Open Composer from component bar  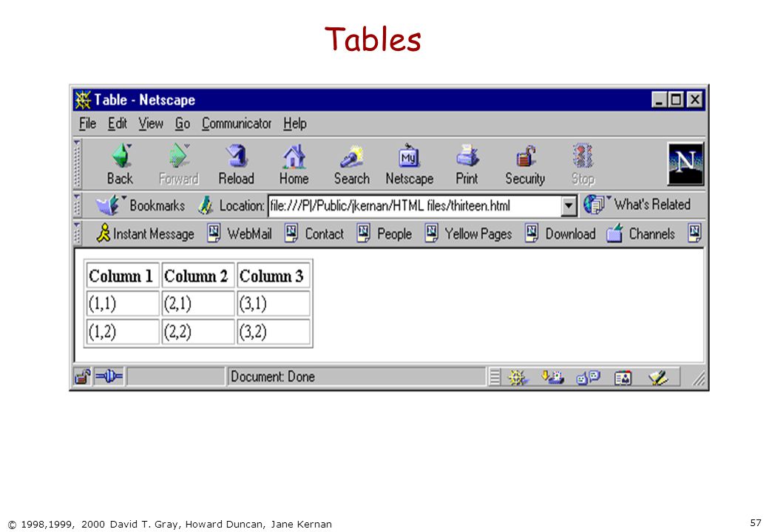[658, 377]
